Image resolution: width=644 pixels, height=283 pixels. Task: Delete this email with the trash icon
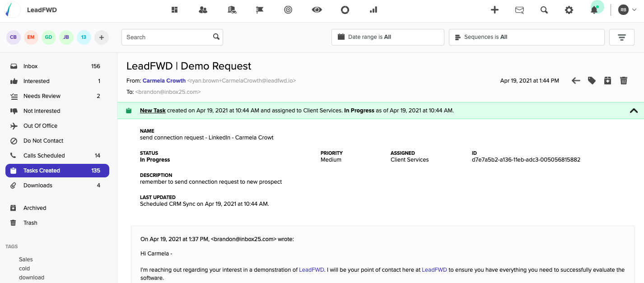[x=624, y=81]
